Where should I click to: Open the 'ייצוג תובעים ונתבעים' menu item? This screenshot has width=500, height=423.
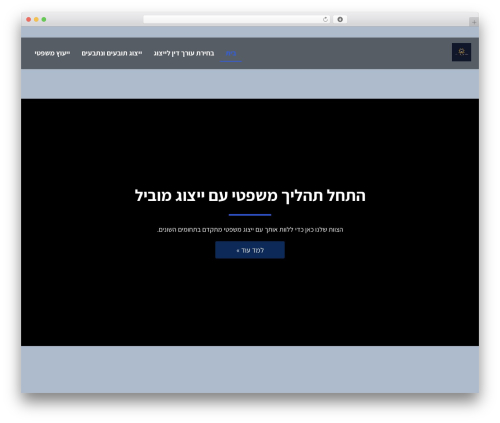[112, 53]
